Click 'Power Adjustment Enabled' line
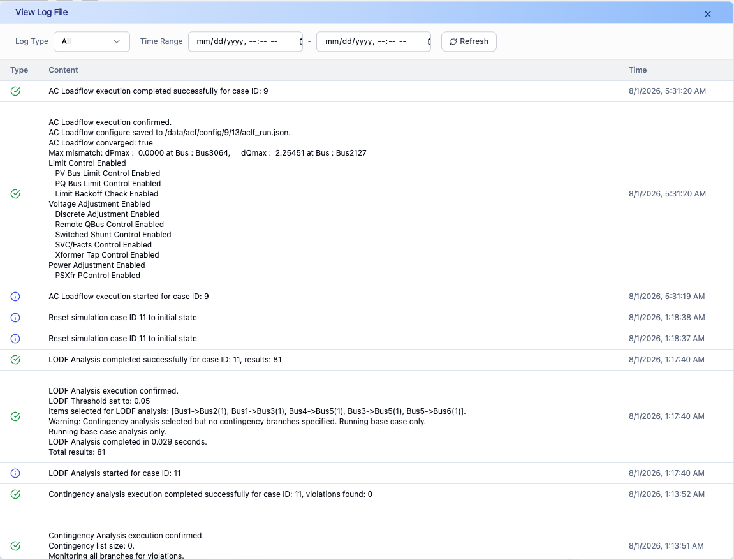 tap(97, 265)
